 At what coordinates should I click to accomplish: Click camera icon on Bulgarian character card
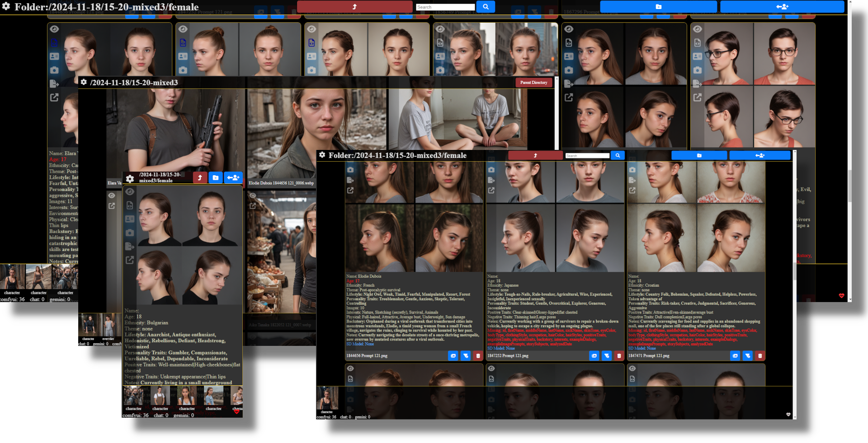tap(130, 233)
